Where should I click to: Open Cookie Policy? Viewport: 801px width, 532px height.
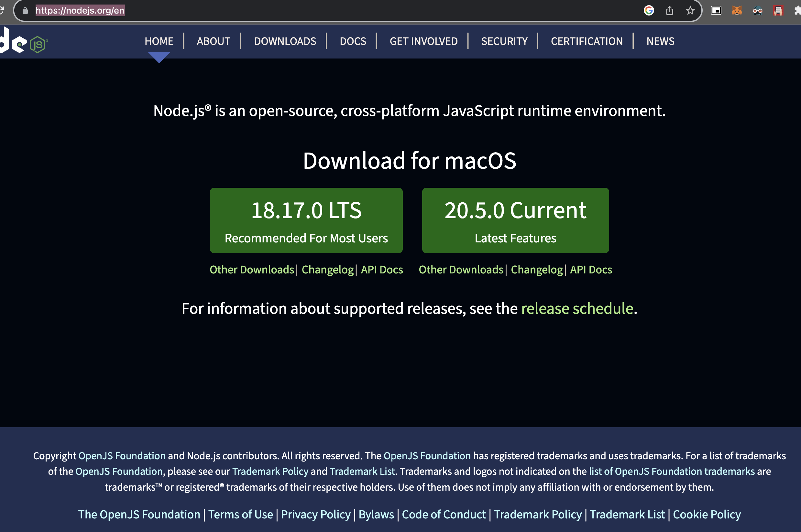click(x=707, y=515)
